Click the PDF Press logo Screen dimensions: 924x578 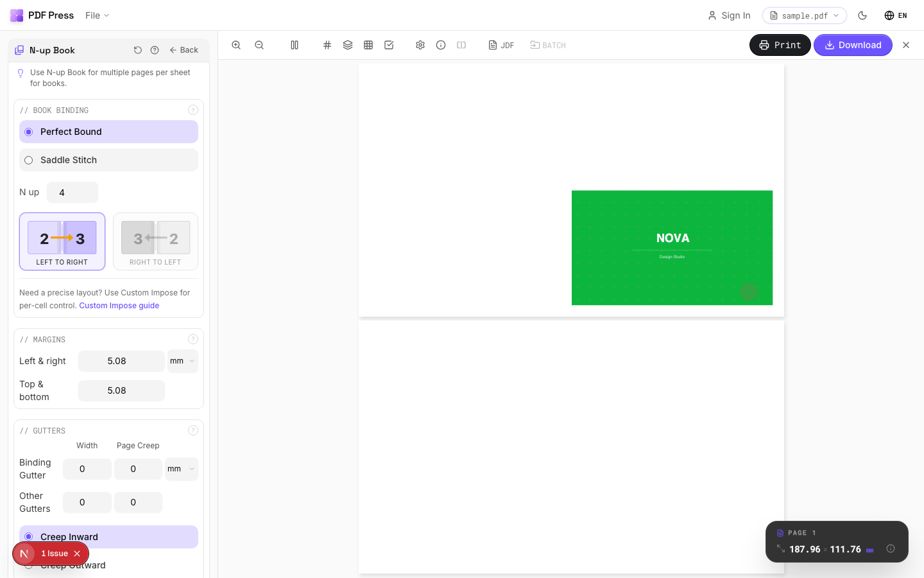point(42,15)
